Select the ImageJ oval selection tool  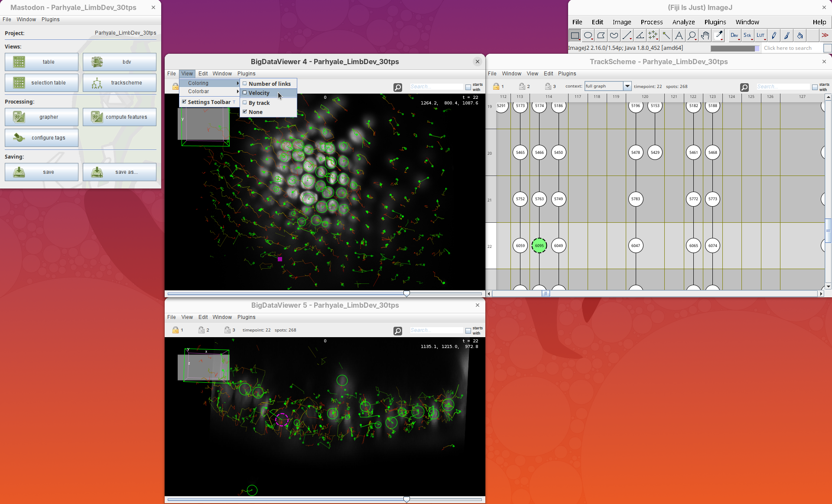pyautogui.click(x=588, y=36)
